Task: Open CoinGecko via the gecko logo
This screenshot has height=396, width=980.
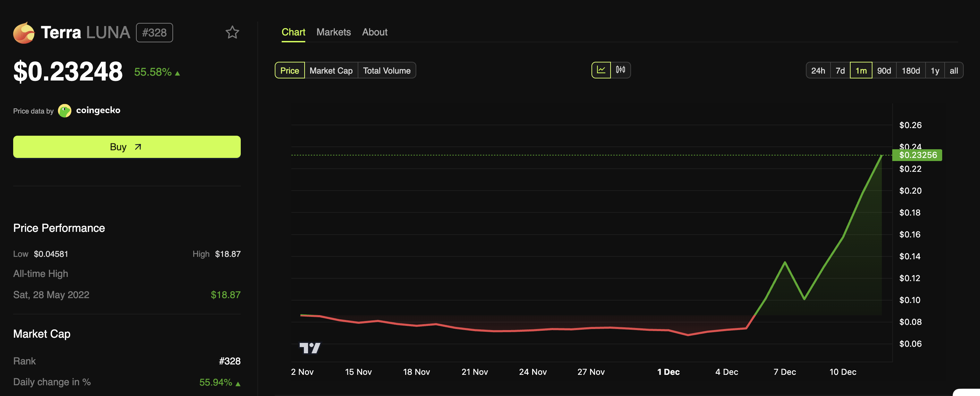Action: point(65,110)
